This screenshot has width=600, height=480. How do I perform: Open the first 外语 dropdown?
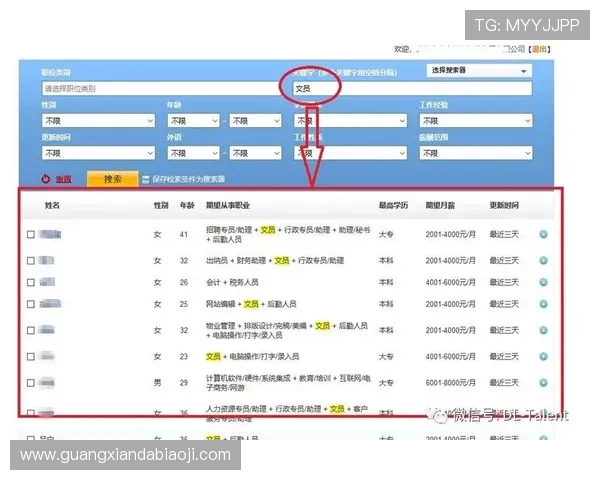[x=193, y=153]
